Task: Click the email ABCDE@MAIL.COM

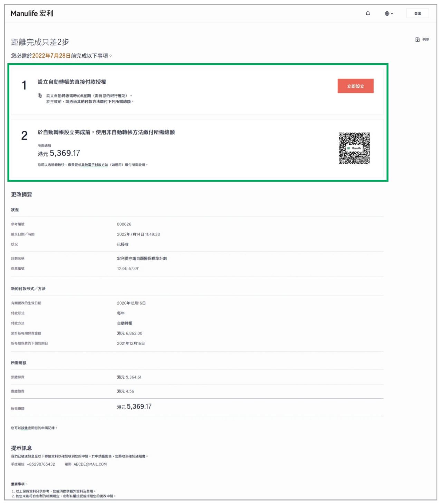Action: (x=90, y=464)
